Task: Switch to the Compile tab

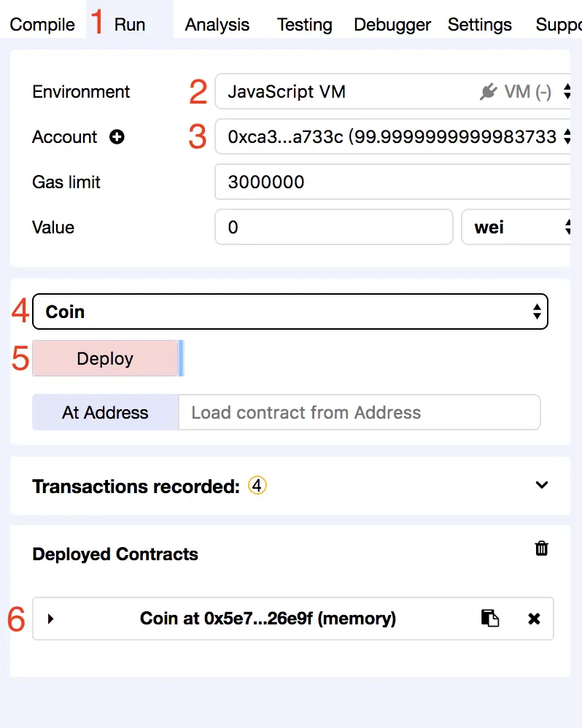Action: tap(42, 25)
